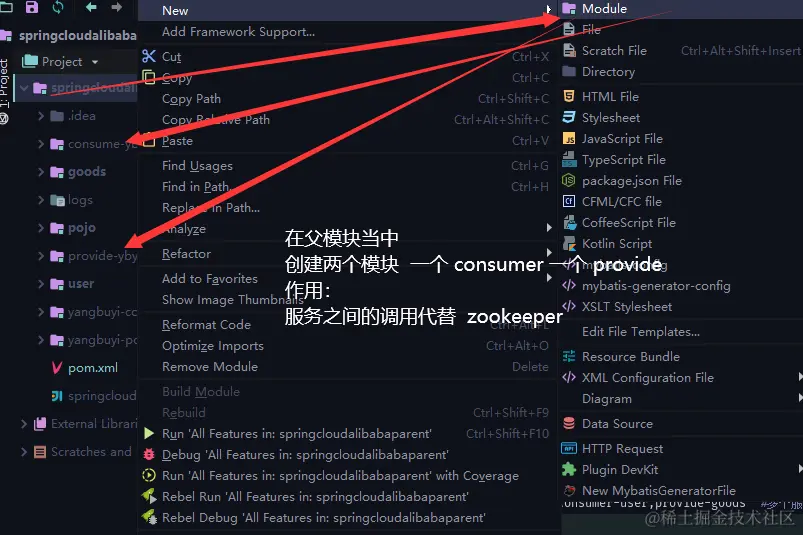
Task: Click the scissors Cut icon
Action: coord(149,56)
